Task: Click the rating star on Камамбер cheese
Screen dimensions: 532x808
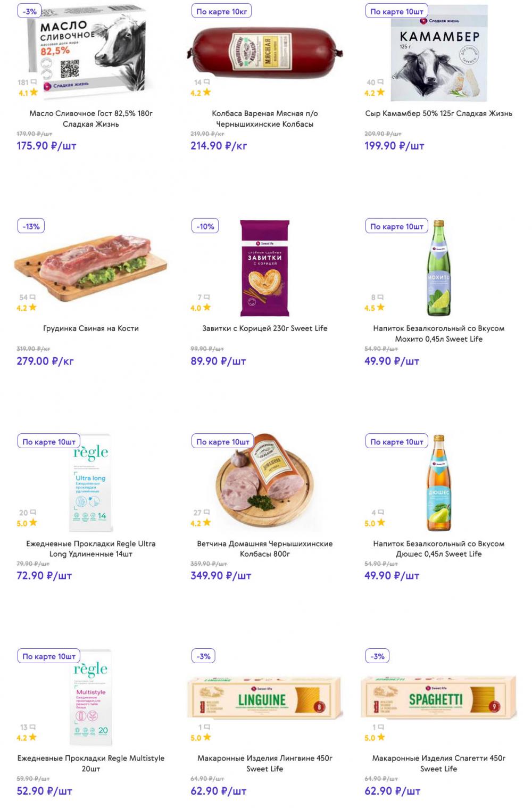Action: click(x=380, y=93)
